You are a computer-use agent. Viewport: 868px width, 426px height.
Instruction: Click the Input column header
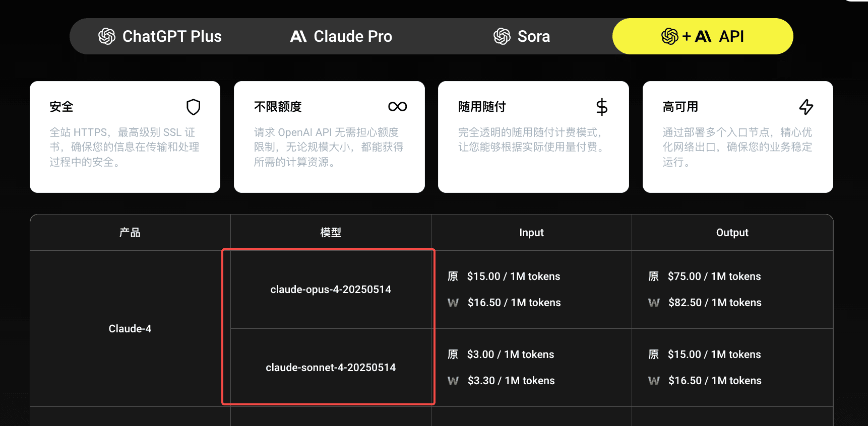pos(531,233)
